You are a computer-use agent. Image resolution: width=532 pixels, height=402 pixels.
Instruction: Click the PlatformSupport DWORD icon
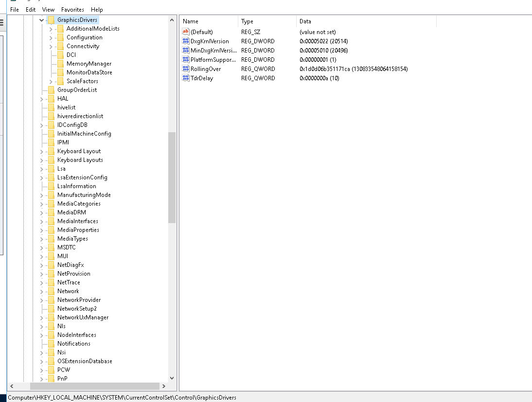[x=186, y=59]
